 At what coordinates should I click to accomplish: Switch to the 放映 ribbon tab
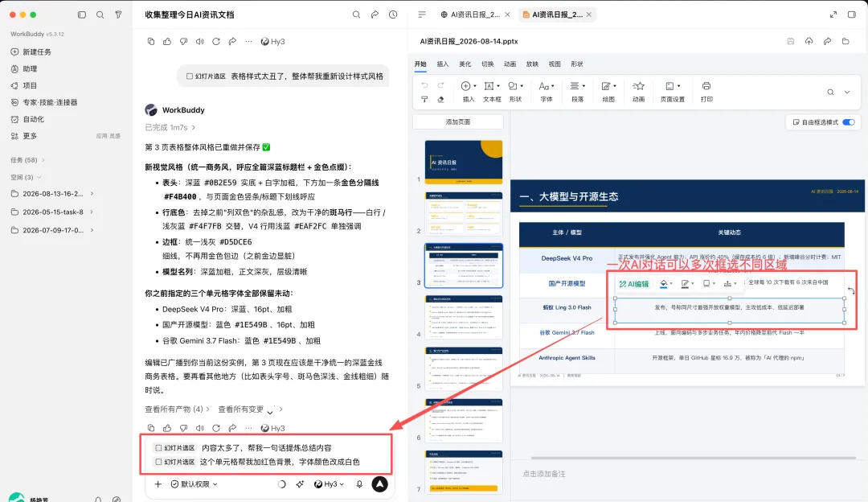(532, 64)
